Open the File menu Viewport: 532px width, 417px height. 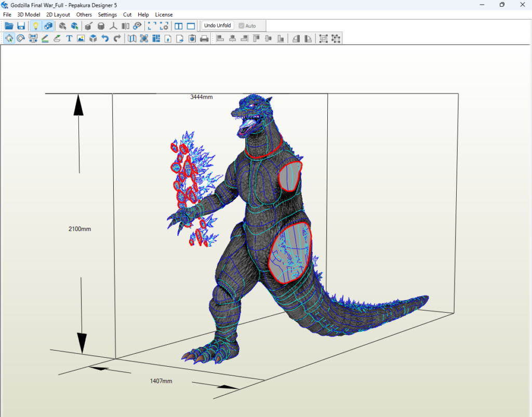point(7,15)
